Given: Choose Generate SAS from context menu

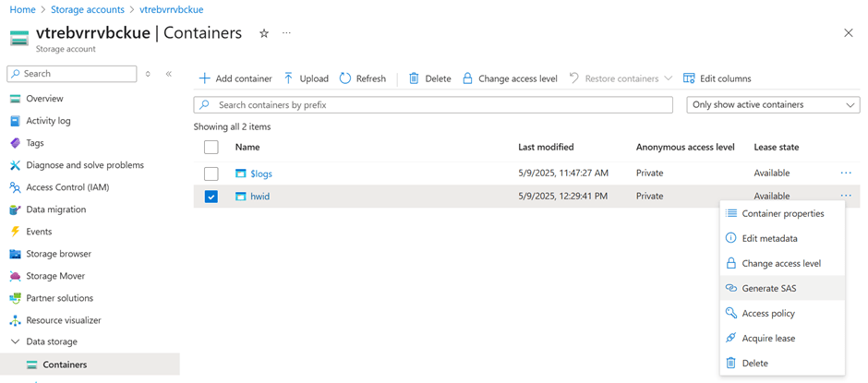Looking at the screenshot, I should pyautogui.click(x=768, y=288).
